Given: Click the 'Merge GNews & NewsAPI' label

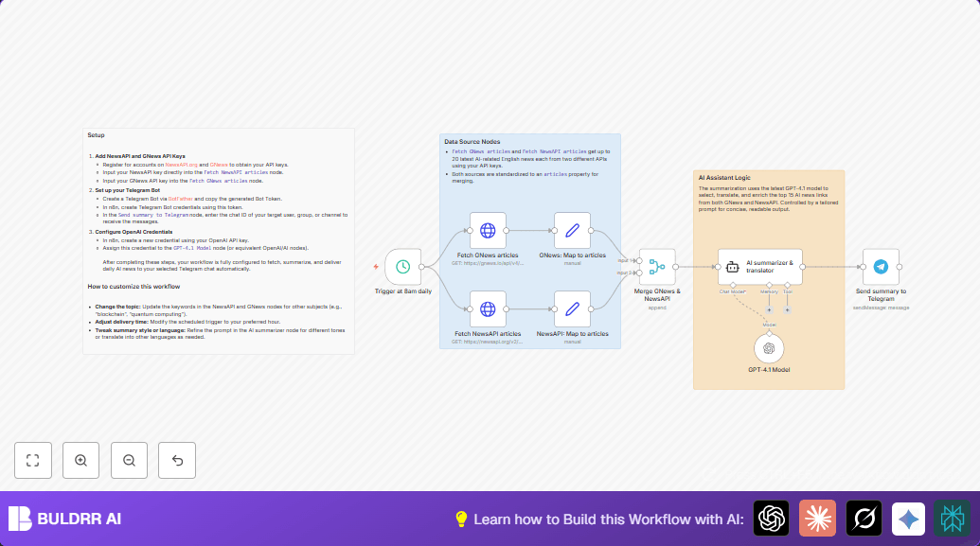Looking at the screenshot, I should [x=657, y=295].
